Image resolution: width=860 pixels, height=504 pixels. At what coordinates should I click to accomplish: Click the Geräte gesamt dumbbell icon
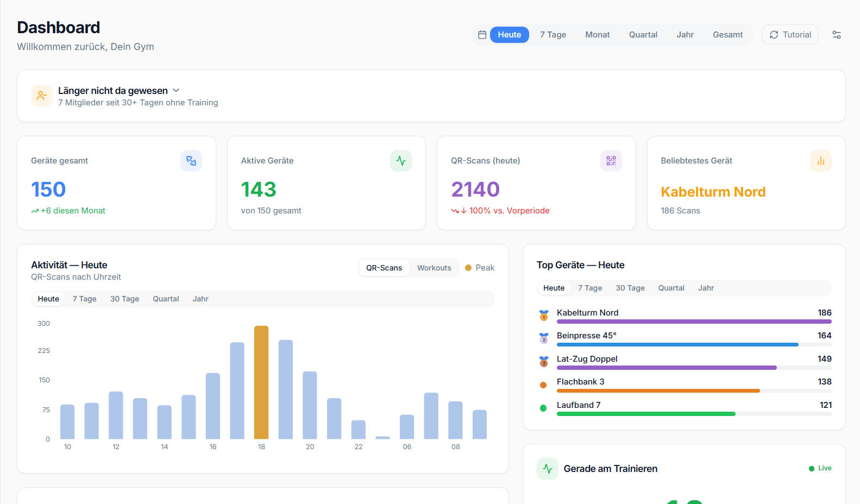[191, 161]
